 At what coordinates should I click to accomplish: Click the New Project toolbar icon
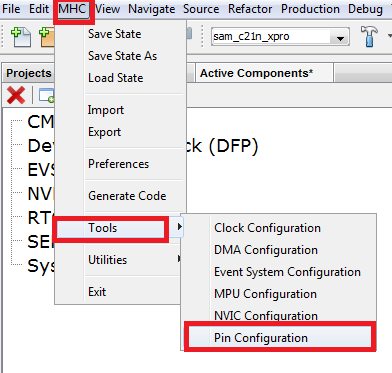[x=47, y=37]
